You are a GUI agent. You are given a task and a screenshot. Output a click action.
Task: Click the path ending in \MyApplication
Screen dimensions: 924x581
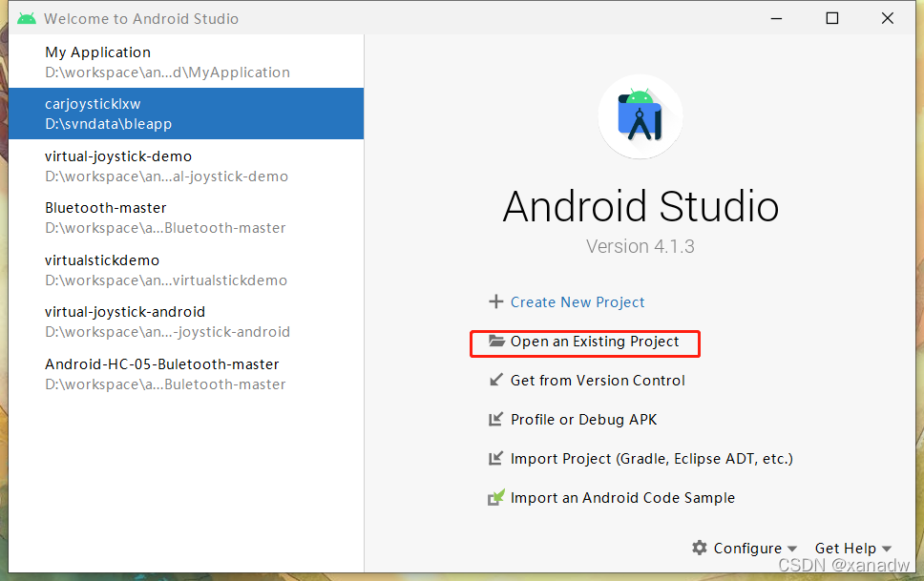coord(167,73)
